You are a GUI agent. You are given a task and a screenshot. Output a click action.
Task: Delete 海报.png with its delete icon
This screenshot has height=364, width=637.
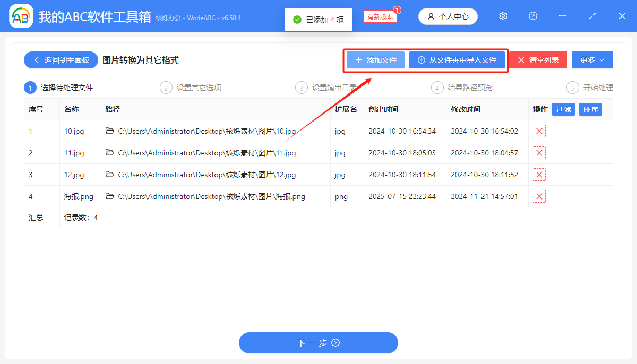coord(539,196)
